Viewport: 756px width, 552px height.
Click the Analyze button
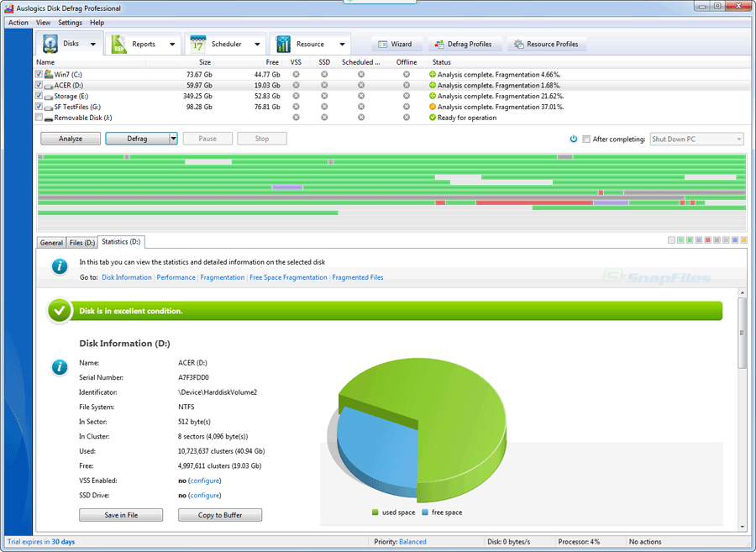pos(70,138)
